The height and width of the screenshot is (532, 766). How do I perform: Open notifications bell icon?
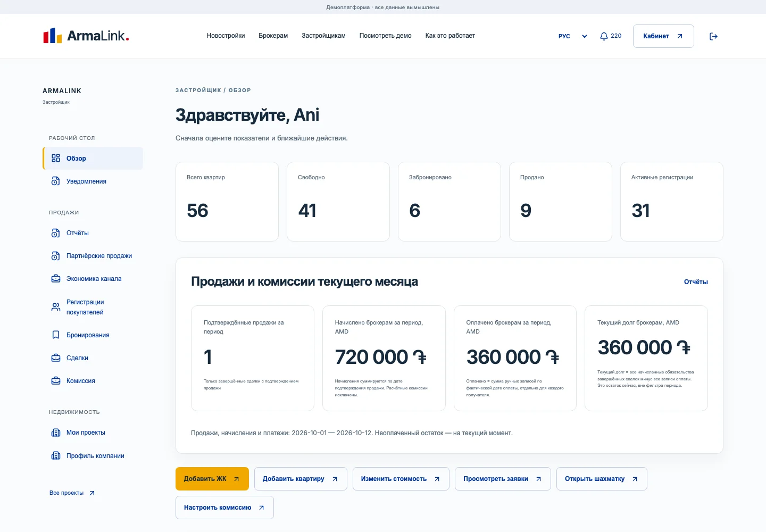click(604, 36)
